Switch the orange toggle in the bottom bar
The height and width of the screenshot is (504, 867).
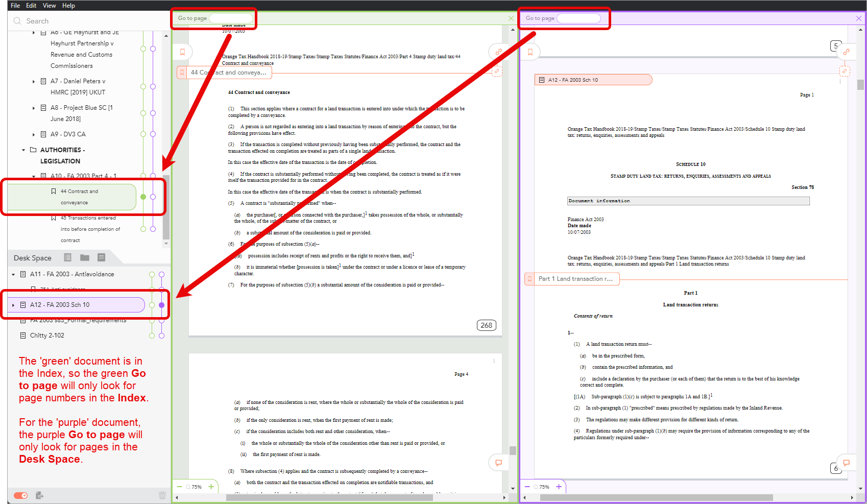(21, 495)
